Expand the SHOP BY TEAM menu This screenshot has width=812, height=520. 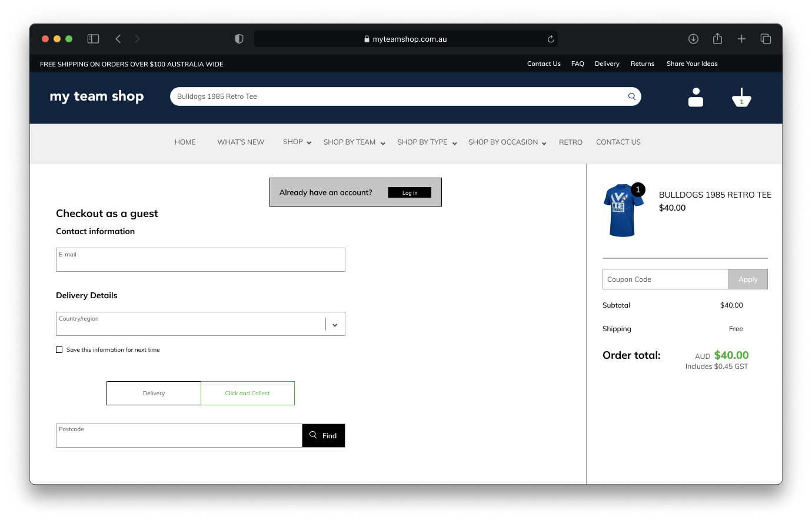click(354, 142)
